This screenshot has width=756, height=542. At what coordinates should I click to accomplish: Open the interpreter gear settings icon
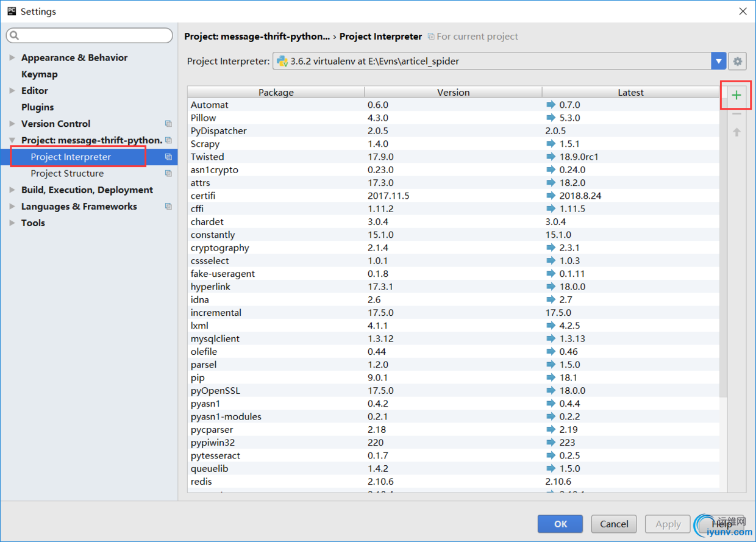click(738, 61)
